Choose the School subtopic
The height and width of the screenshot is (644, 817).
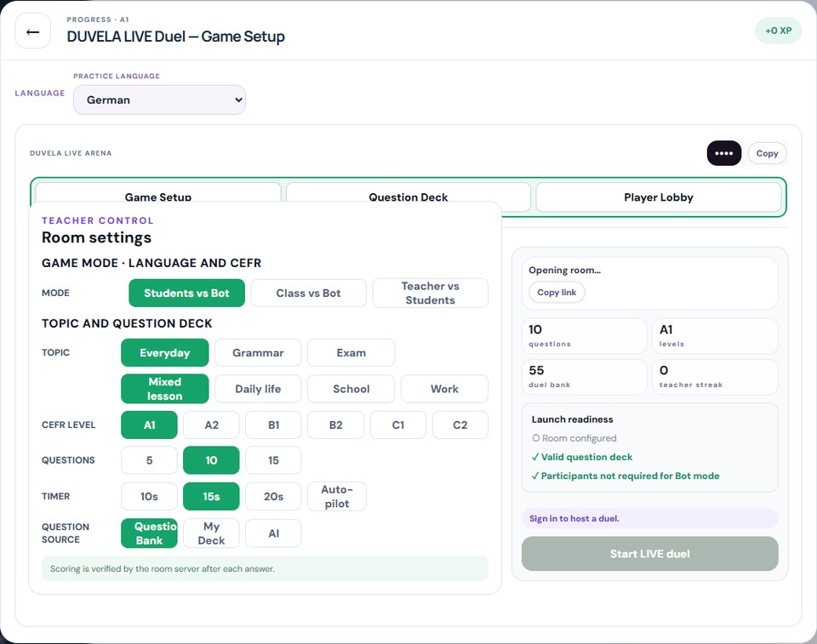tap(351, 389)
